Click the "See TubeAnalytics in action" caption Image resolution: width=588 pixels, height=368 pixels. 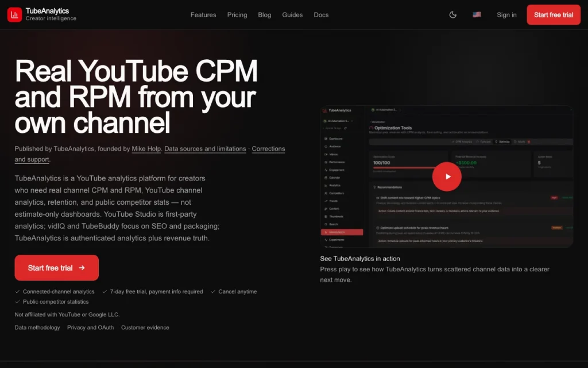pos(360,259)
